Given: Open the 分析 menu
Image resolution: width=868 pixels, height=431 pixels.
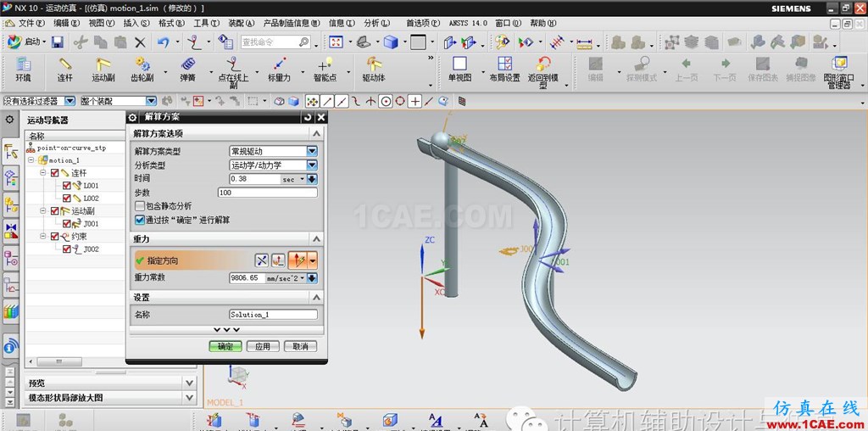Looking at the screenshot, I should (x=376, y=23).
